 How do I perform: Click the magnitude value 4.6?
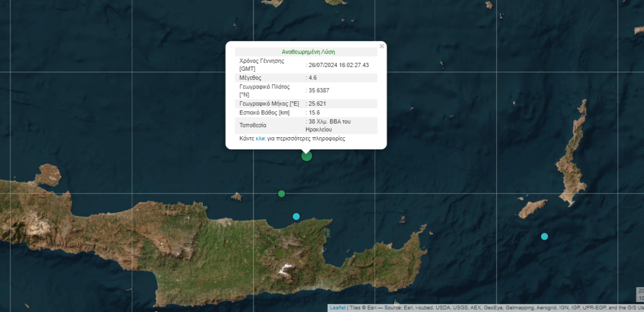[x=313, y=77]
